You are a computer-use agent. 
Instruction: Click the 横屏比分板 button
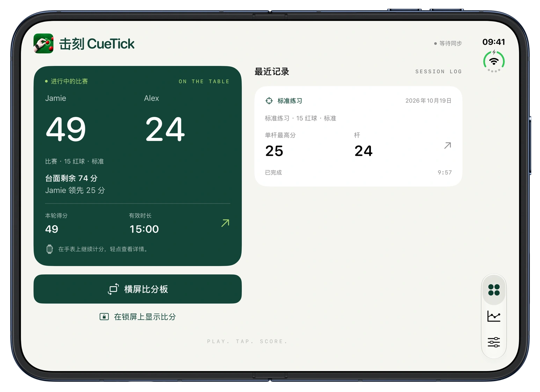pos(138,289)
